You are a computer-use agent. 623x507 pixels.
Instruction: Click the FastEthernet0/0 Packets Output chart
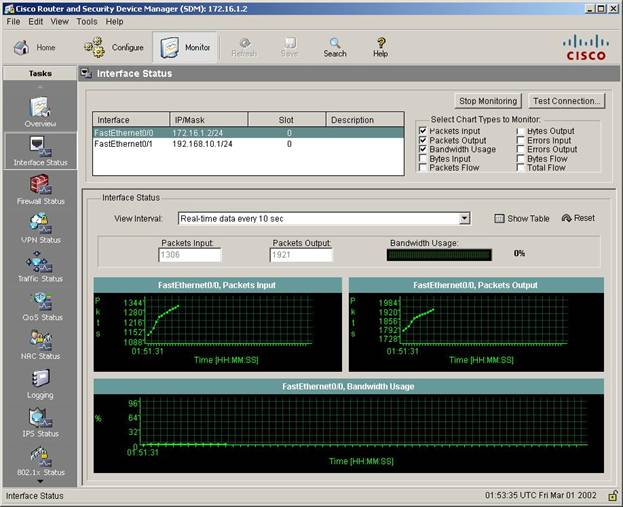coord(476,325)
